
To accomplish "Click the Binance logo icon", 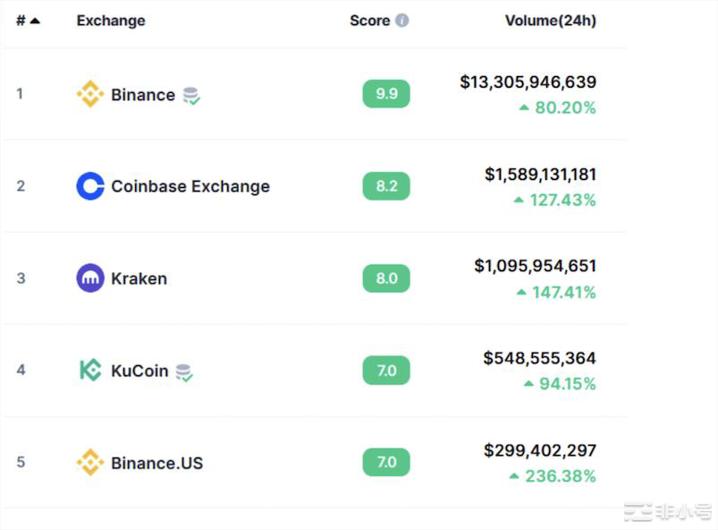I will pos(90,95).
